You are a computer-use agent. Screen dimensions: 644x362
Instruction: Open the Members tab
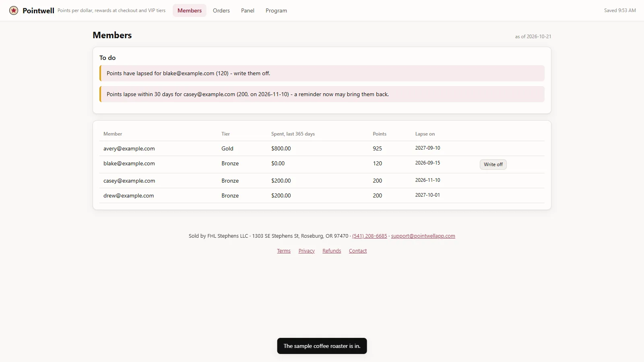[x=190, y=10]
